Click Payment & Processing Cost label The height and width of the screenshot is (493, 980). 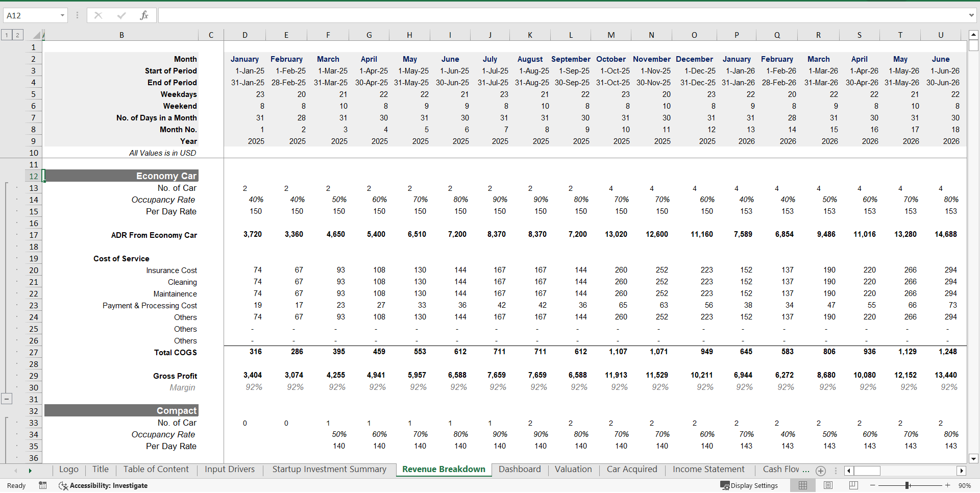150,306
